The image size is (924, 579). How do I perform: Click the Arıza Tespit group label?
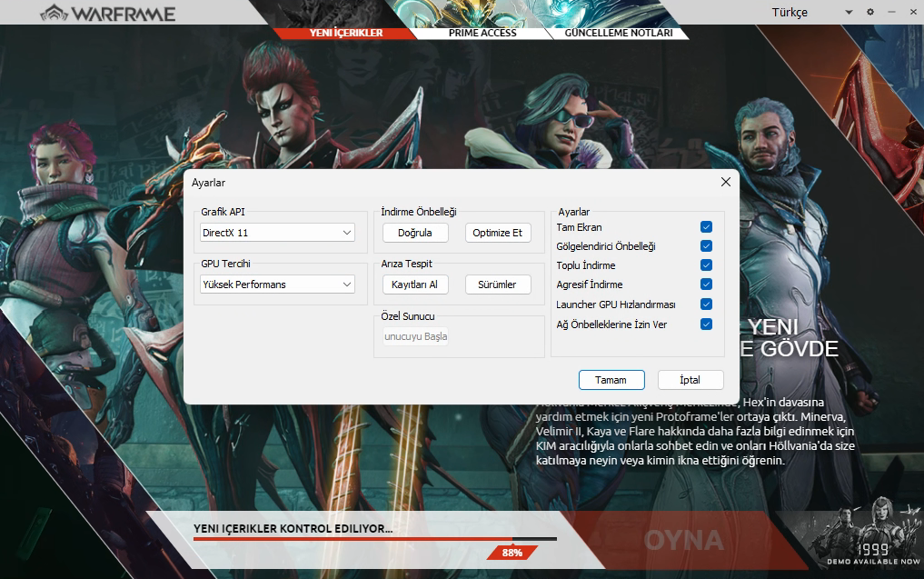coord(407,264)
